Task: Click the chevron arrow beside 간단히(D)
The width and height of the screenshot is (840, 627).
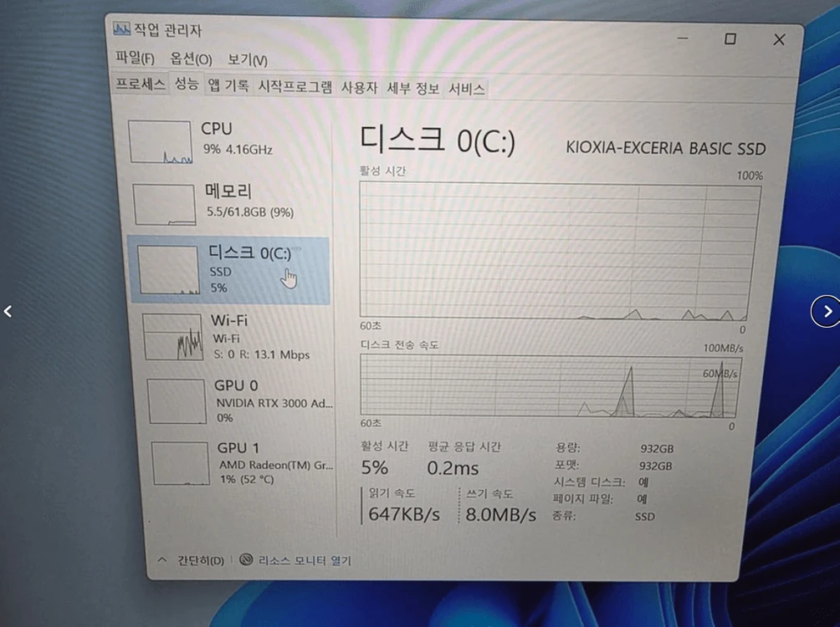Action: click(x=162, y=560)
